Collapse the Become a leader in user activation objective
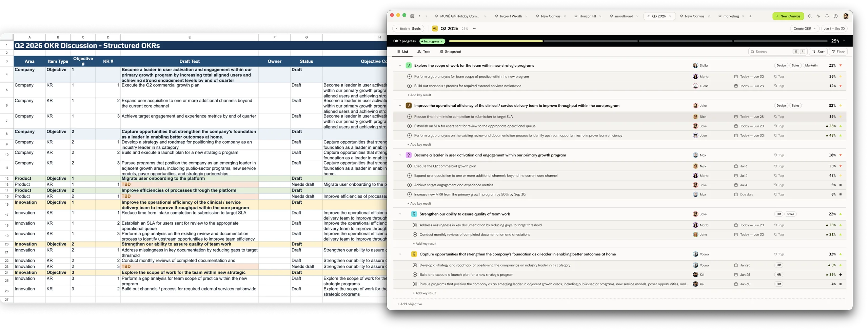Viewport: 868px width, 330px height. 400,155
